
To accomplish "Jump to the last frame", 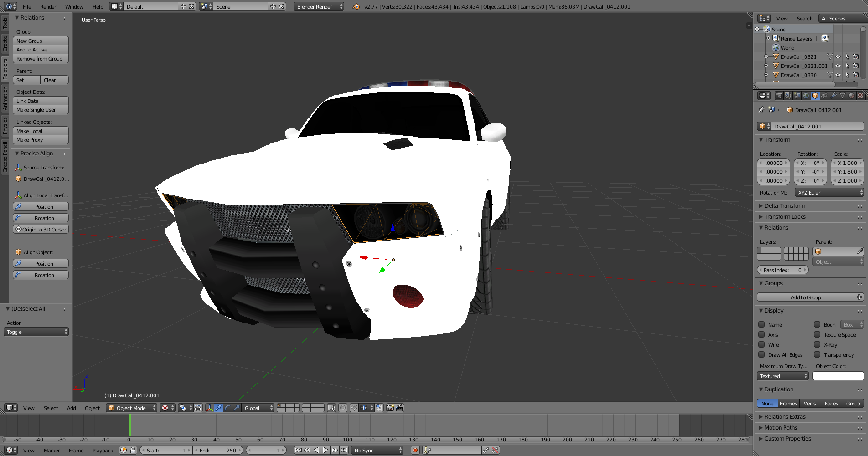I will [x=344, y=450].
